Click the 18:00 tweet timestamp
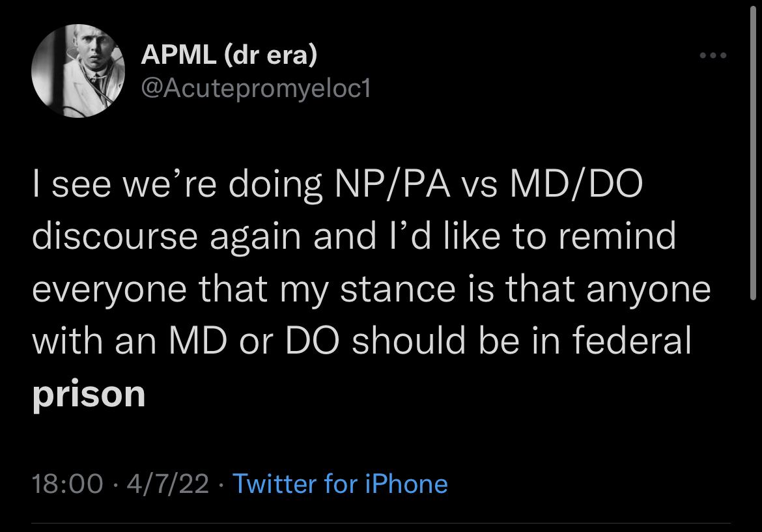 (68, 484)
